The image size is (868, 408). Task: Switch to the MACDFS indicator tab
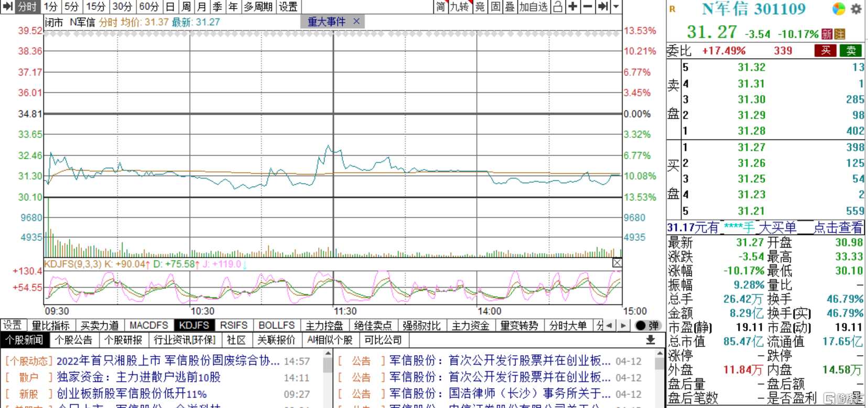pos(148,325)
